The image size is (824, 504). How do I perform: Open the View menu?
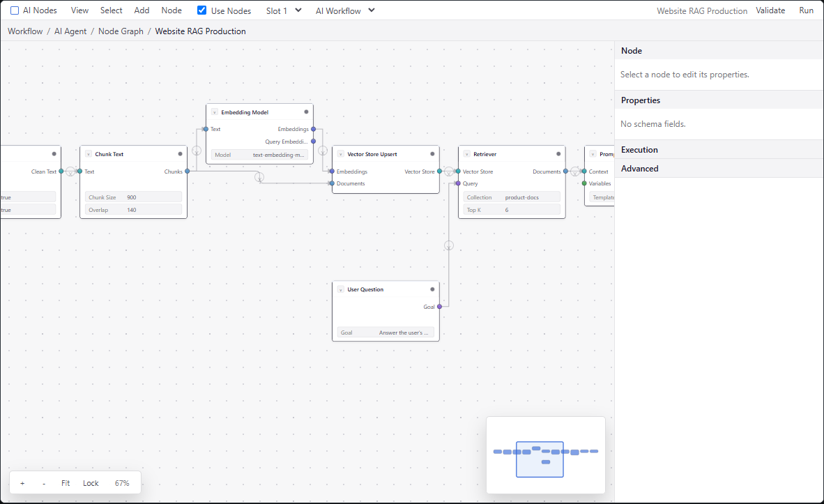pos(80,10)
